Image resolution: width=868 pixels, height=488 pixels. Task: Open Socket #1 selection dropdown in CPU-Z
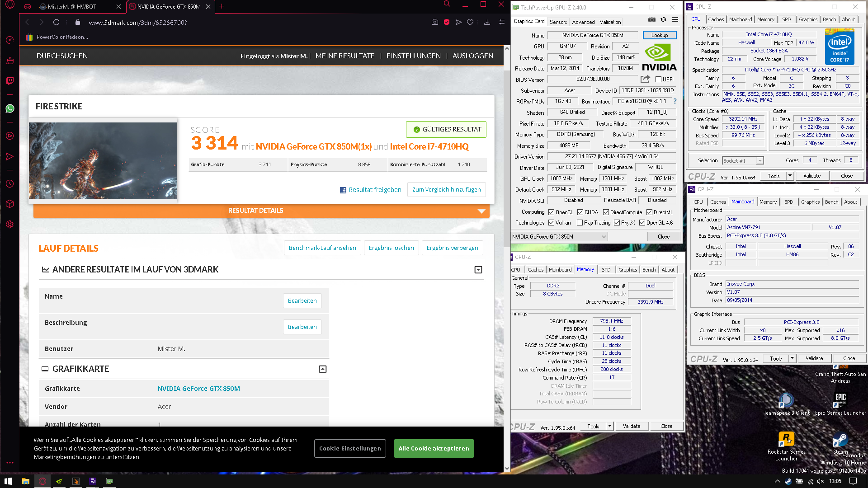[x=743, y=161]
